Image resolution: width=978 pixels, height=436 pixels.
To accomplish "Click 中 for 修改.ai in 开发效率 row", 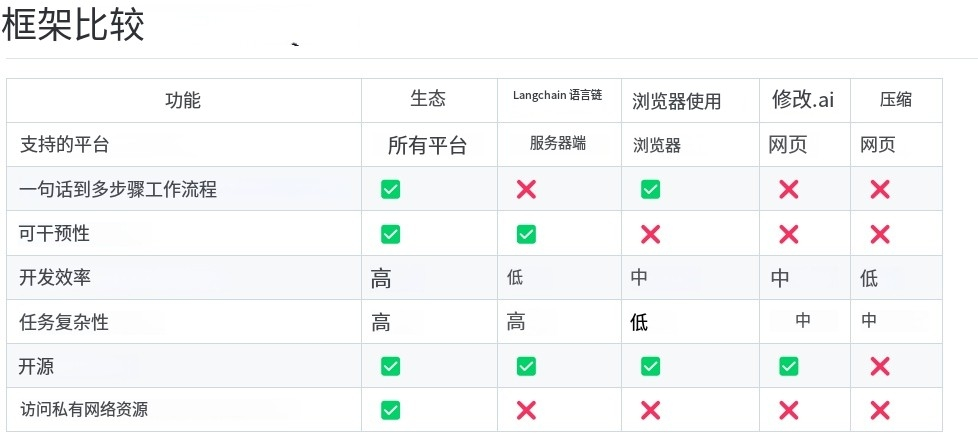I will coord(780,278).
